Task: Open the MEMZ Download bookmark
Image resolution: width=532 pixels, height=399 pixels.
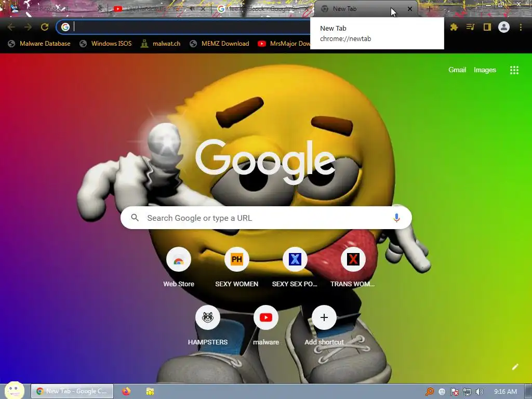Action: [x=220, y=44]
